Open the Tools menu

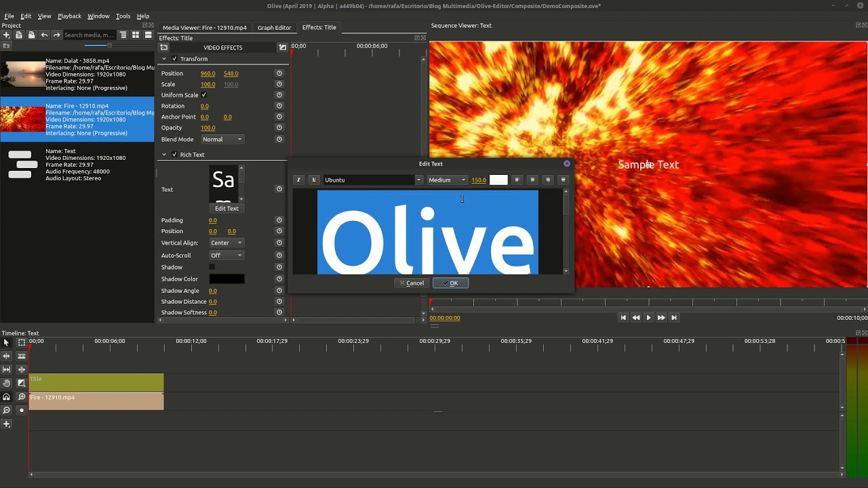point(123,16)
